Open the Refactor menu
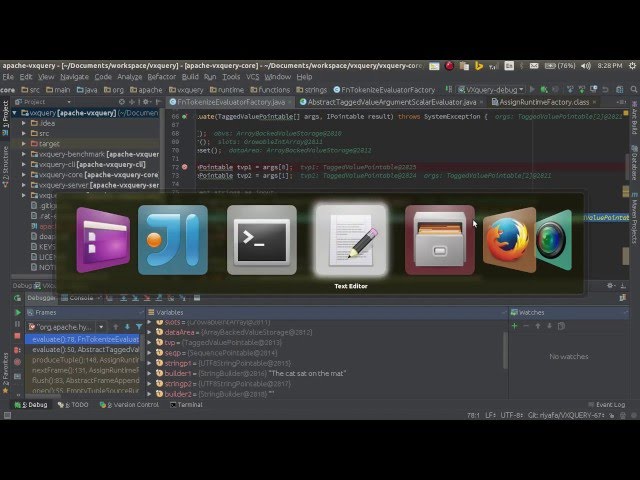640x480 pixels. 161,77
